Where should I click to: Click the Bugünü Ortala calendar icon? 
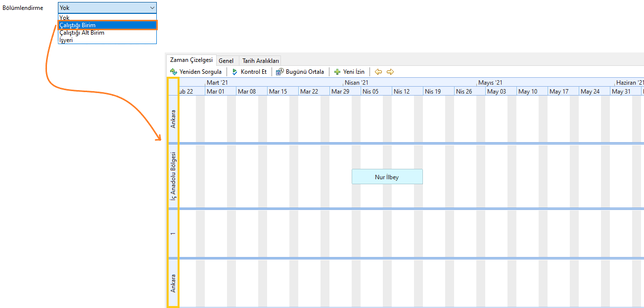point(280,72)
